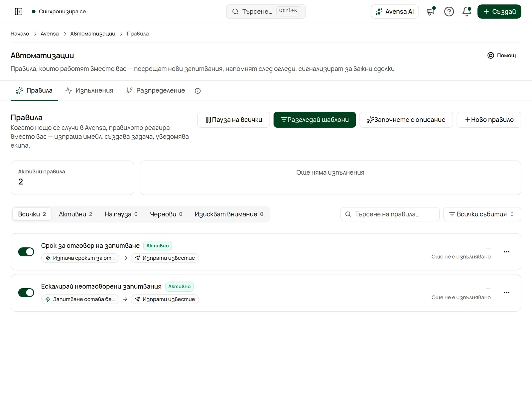Click the Създай button
Image resolution: width=532 pixels, height=399 pixels.
pos(499,12)
